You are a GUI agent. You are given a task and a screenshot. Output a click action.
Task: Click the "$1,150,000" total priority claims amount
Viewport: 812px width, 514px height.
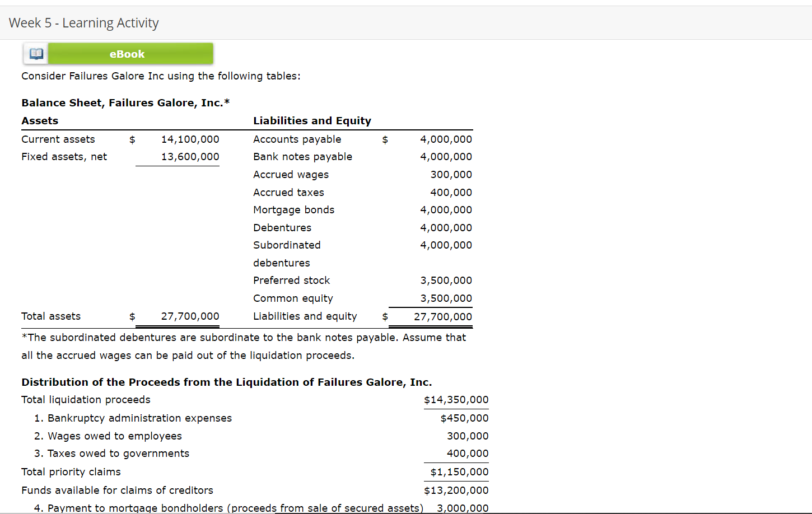pos(459,472)
